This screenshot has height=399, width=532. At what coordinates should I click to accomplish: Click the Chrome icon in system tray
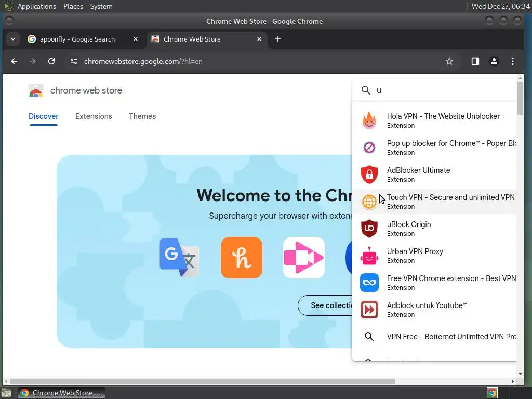point(492,393)
